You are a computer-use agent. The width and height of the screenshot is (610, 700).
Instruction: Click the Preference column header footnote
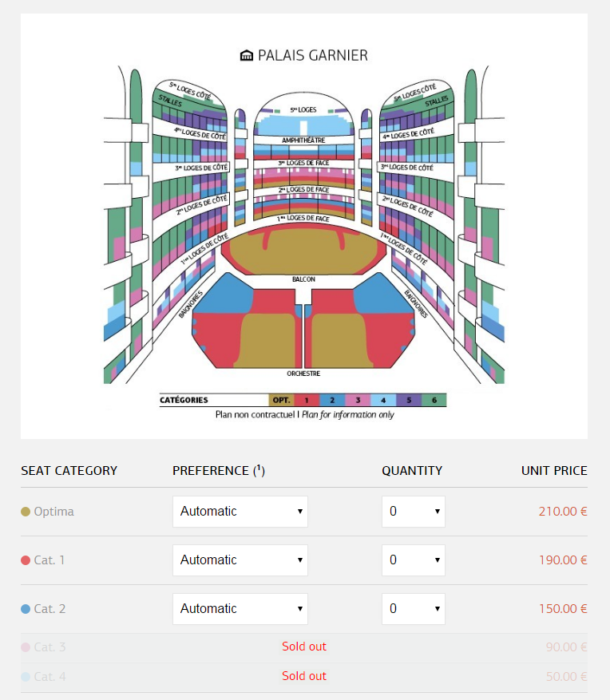(259, 469)
